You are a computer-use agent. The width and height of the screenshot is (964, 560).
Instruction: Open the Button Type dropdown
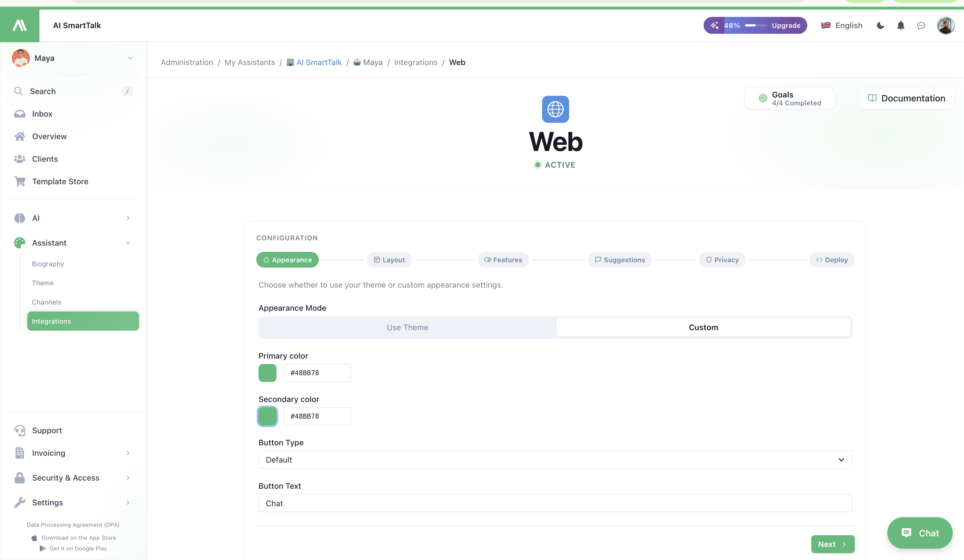[x=555, y=460]
